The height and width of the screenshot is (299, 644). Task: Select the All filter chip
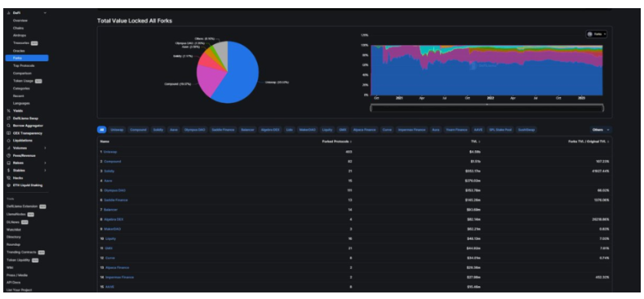coord(101,130)
